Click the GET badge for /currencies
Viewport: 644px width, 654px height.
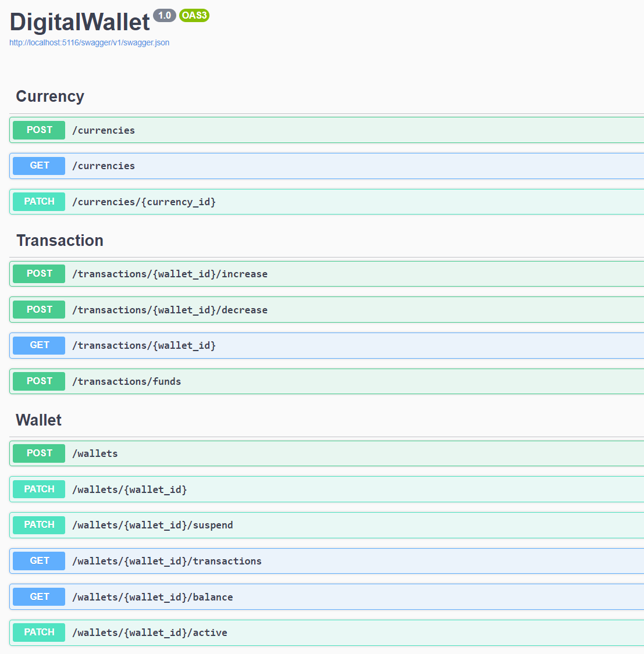(39, 166)
